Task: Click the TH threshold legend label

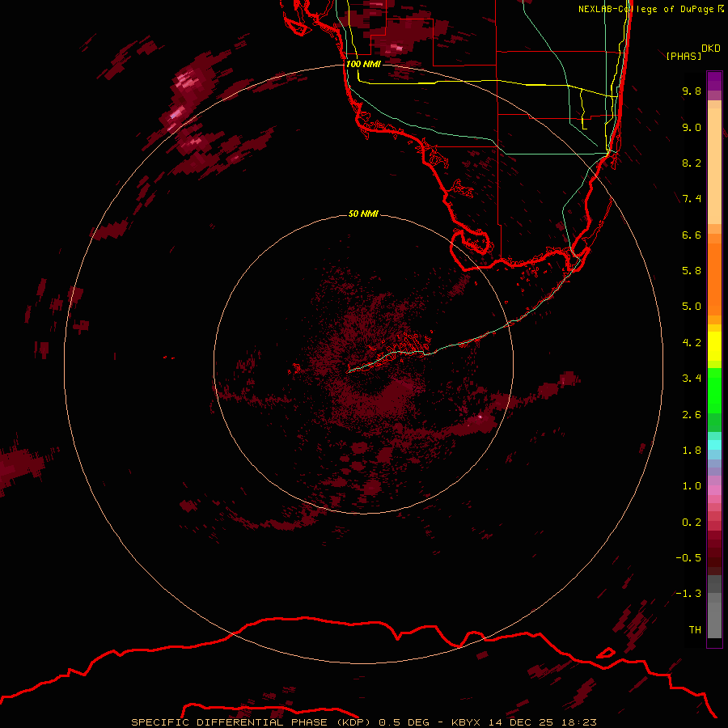Action: pos(695,629)
